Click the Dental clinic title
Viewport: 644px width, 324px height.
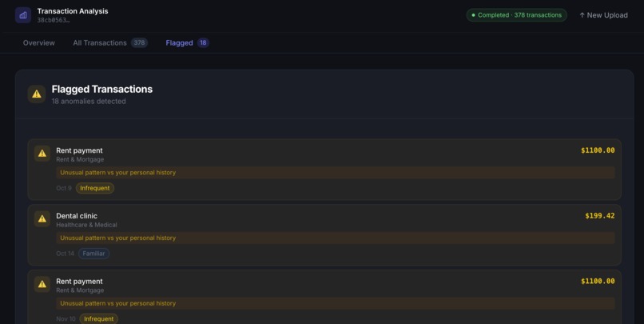[77, 216]
